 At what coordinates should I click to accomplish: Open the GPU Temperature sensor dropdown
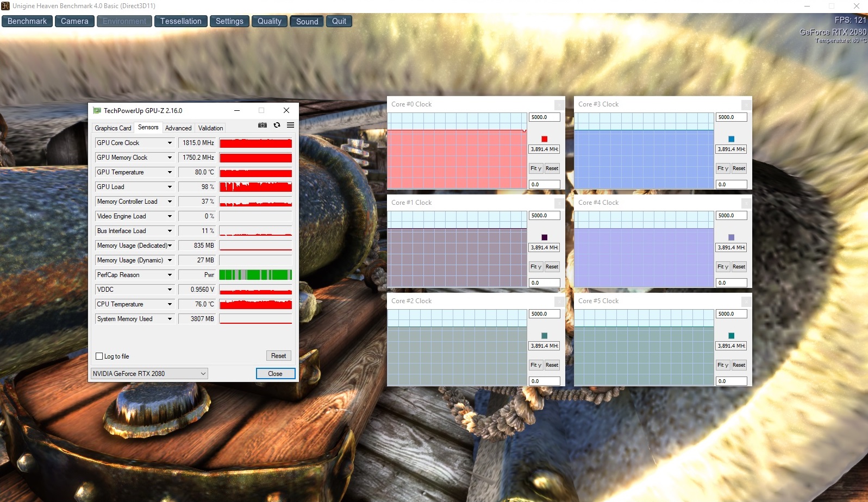(x=170, y=172)
